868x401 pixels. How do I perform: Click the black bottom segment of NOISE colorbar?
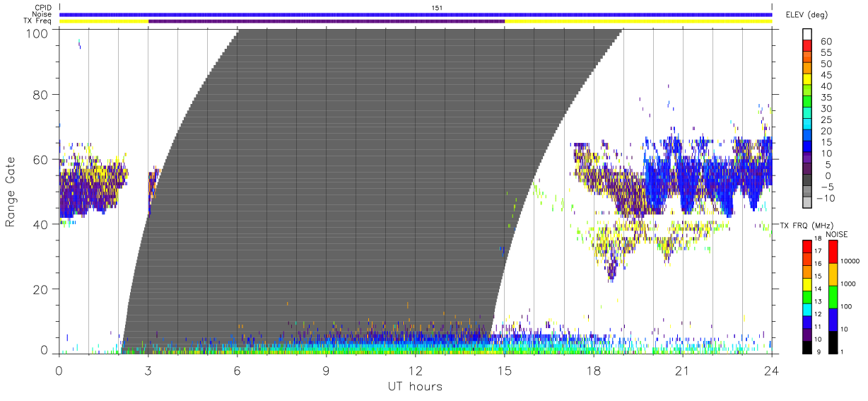[x=833, y=342]
